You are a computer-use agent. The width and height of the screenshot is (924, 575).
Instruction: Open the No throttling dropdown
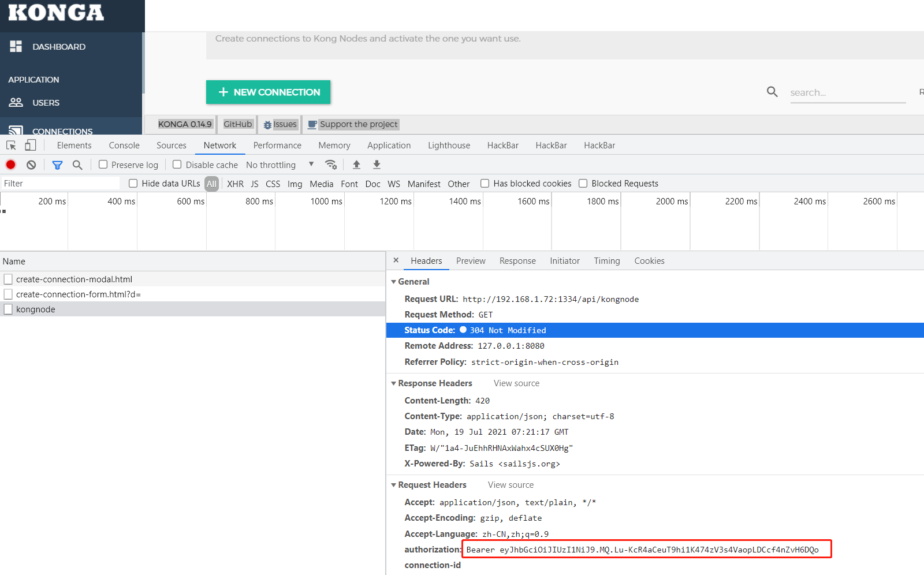pos(280,165)
